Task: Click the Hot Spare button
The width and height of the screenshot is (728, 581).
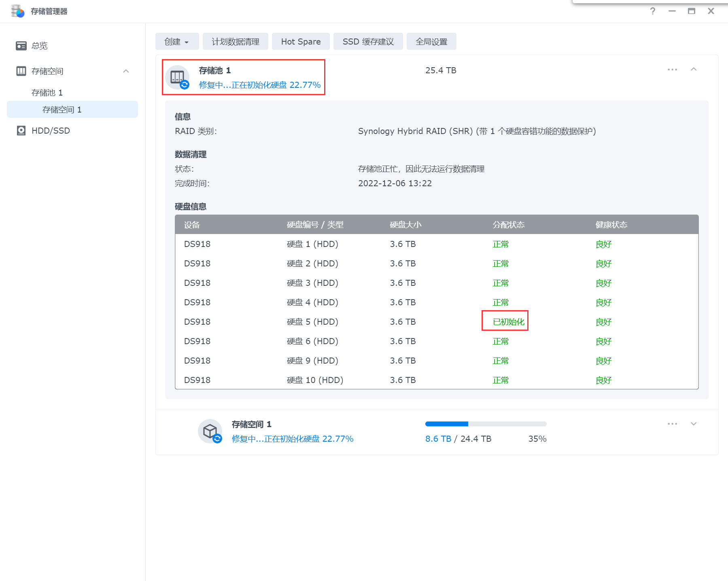Action: pos(301,42)
